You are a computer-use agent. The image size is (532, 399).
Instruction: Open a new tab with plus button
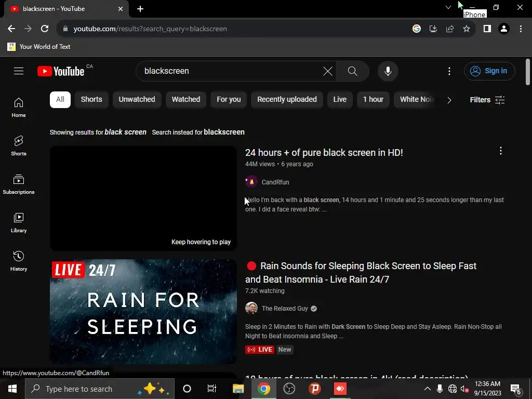pos(140,9)
